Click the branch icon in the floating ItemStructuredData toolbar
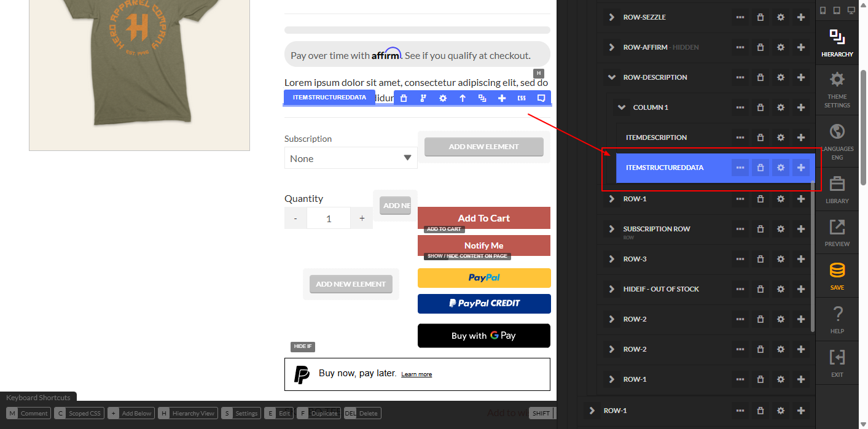The image size is (868, 429). (x=423, y=98)
